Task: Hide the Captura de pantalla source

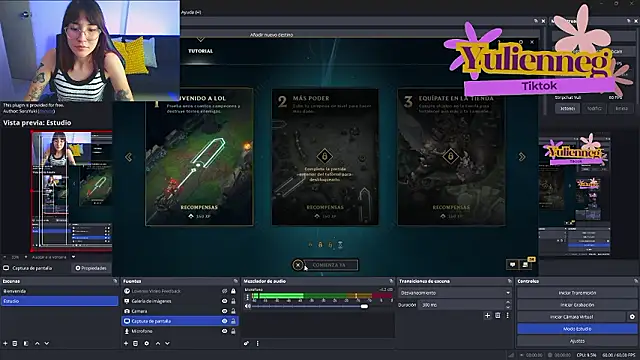Action: point(224,321)
